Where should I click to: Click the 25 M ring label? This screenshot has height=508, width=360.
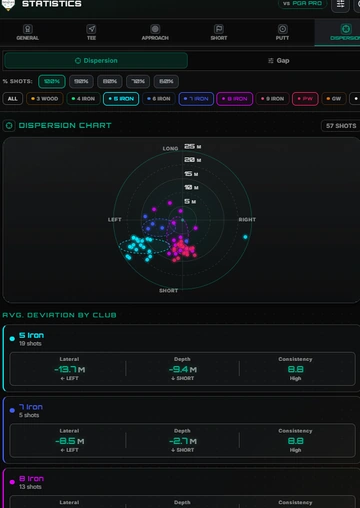pos(193,147)
